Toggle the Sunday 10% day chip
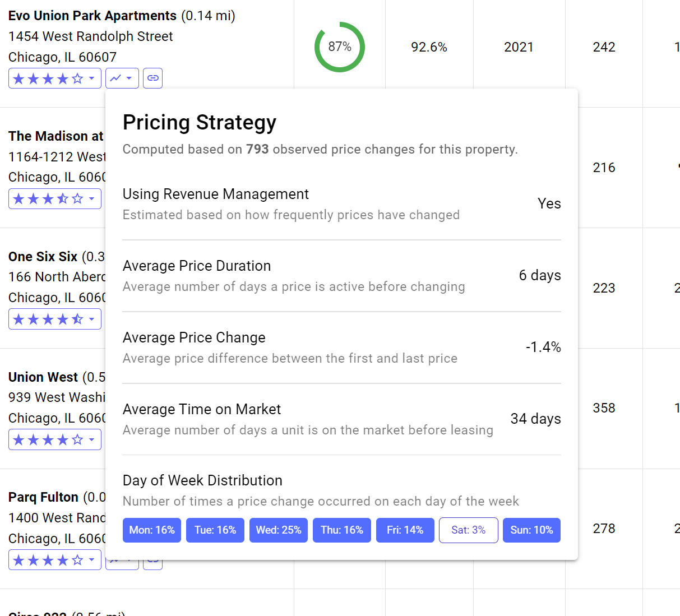This screenshot has width=680, height=616. (531, 530)
